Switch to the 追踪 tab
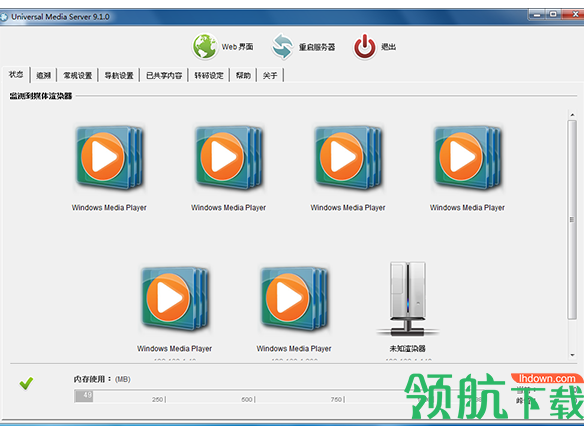The height and width of the screenshot is (426, 584). click(43, 75)
